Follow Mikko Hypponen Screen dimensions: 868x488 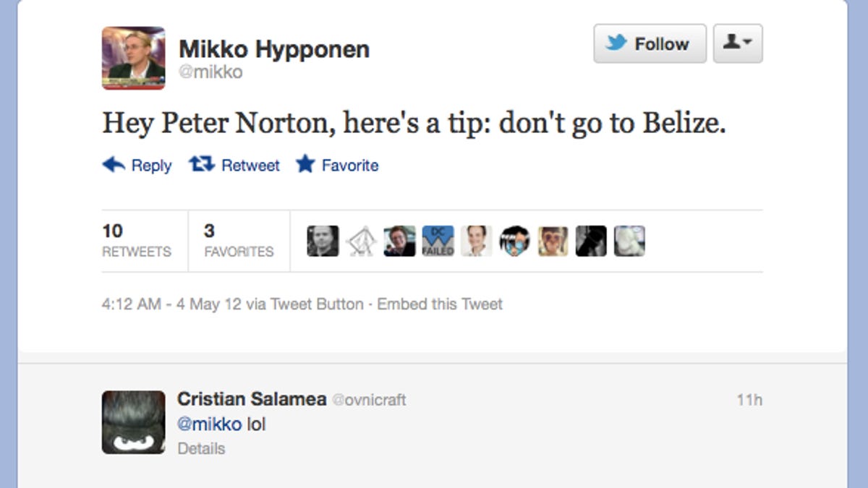click(650, 43)
